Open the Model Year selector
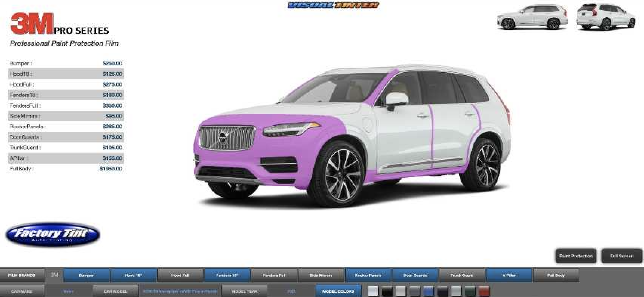644x297 pixels. 244,291
